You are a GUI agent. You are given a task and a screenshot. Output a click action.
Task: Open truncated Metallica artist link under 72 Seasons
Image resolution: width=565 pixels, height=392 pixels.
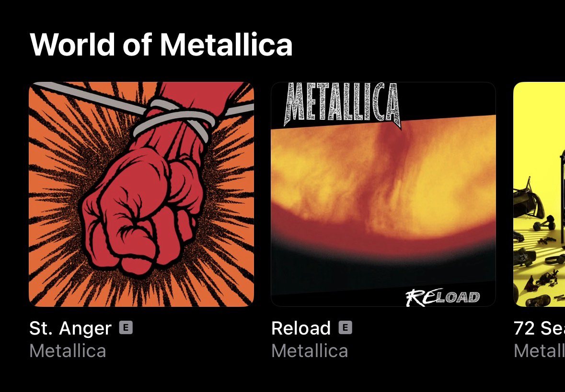[539, 351]
